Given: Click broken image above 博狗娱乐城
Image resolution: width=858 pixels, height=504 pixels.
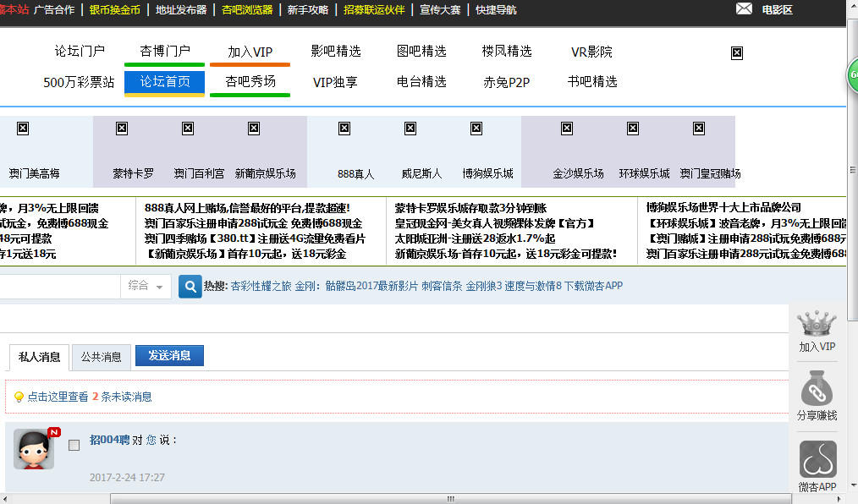Looking at the screenshot, I should (476, 129).
